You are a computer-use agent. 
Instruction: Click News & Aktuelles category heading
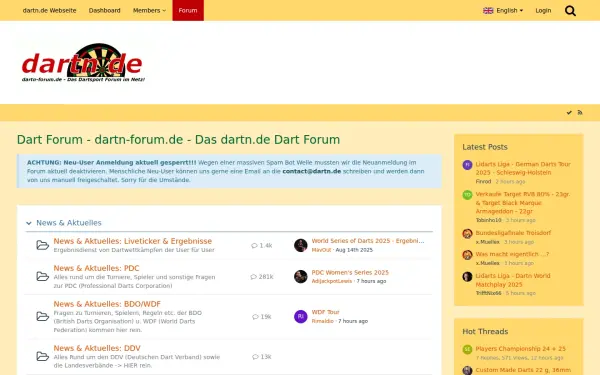coord(69,223)
